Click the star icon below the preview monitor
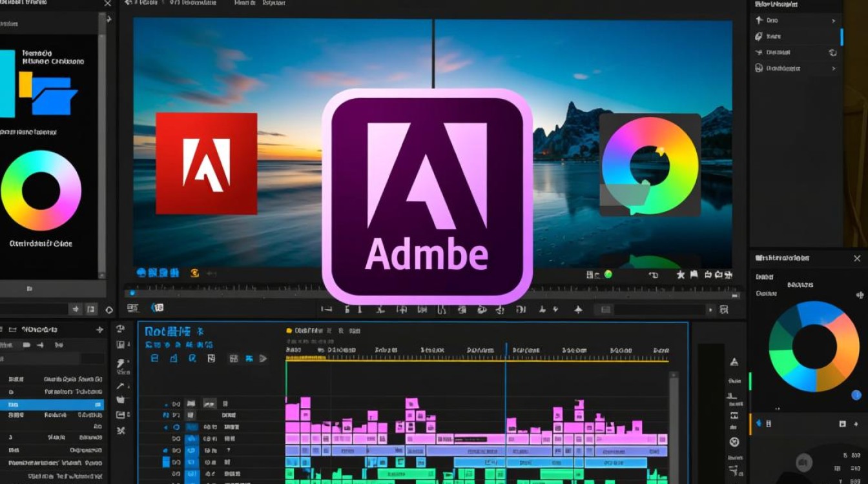The image size is (868, 484). [680, 275]
